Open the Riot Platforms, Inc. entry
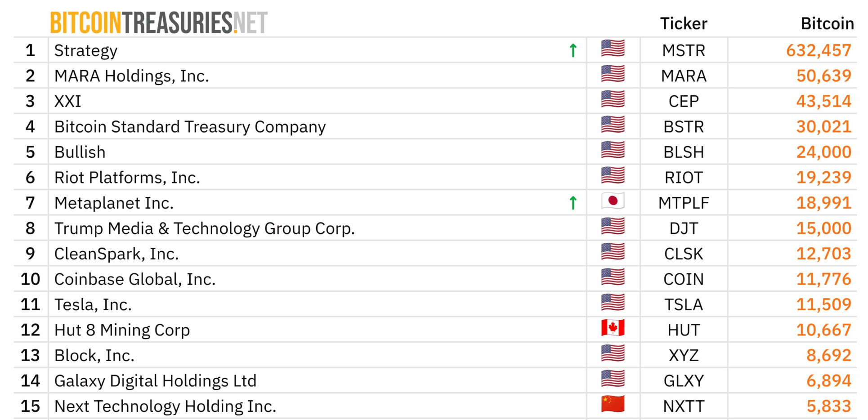868x420 pixels. click(x=127, y=178)
